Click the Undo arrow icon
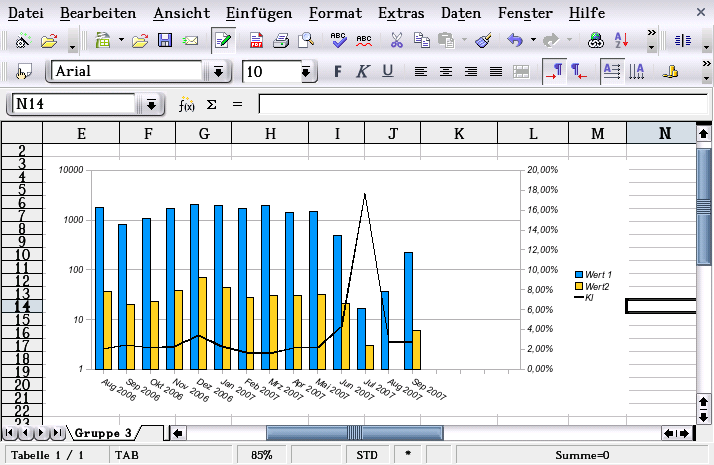 [x=515, y=41]
